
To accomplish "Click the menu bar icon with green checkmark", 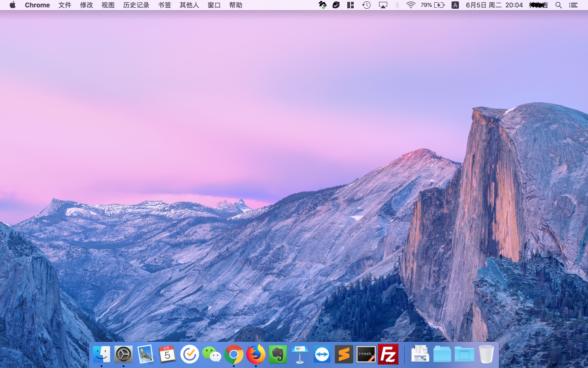I will pyautogui.click(x=322, y=5).
